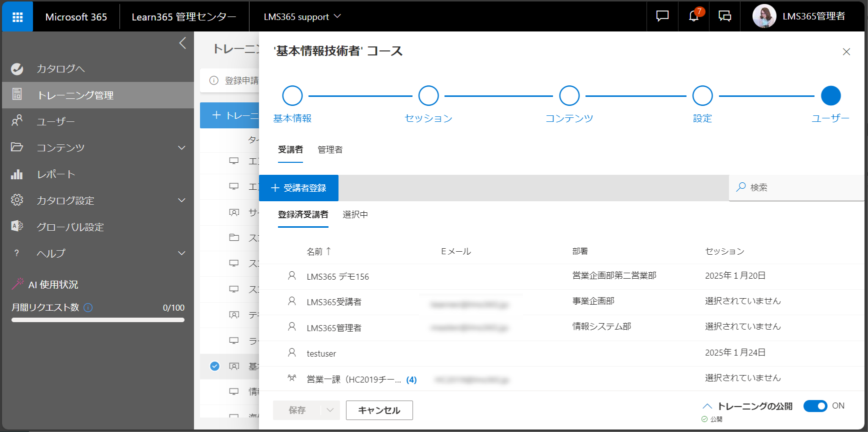Click the AI 使用状況 wand icon
The width and height of the screenshot is (868, 432).
click(x=17, y=284)
